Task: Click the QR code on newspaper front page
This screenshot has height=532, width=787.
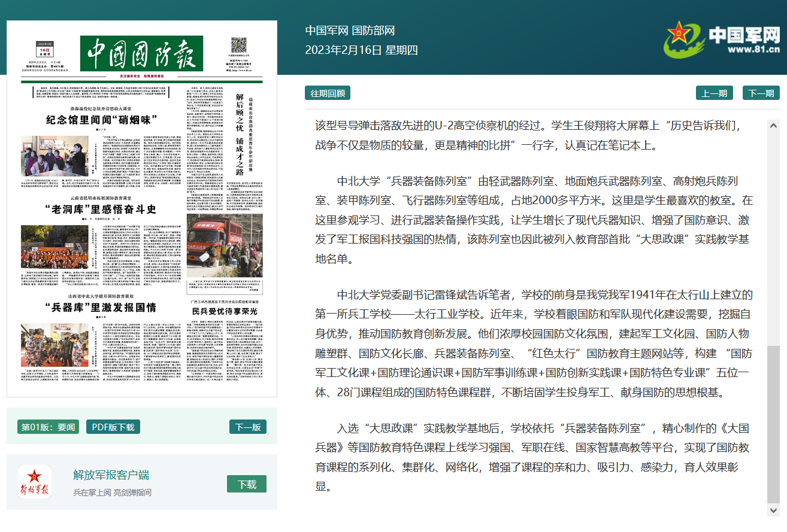Action: pos(239,45)
